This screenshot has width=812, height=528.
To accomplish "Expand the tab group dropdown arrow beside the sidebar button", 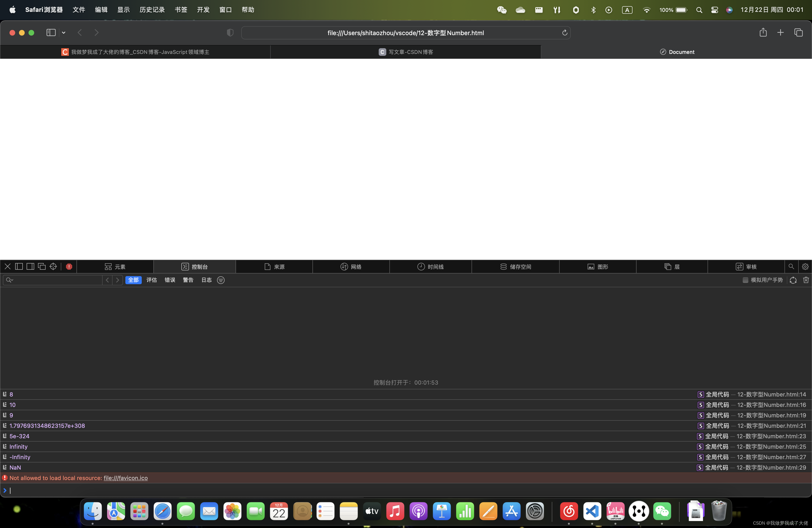I will coord(63,33).
